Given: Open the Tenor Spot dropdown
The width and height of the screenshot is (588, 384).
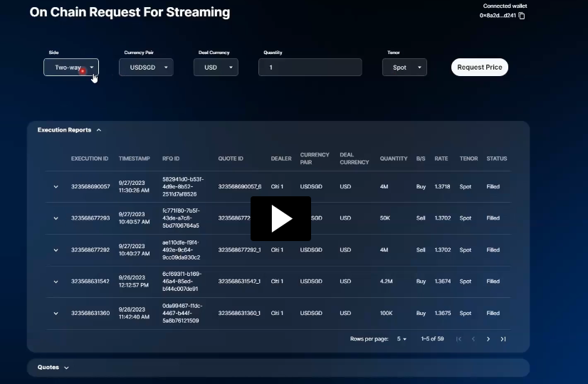Looking at the screenshot, I should [404, 68].
